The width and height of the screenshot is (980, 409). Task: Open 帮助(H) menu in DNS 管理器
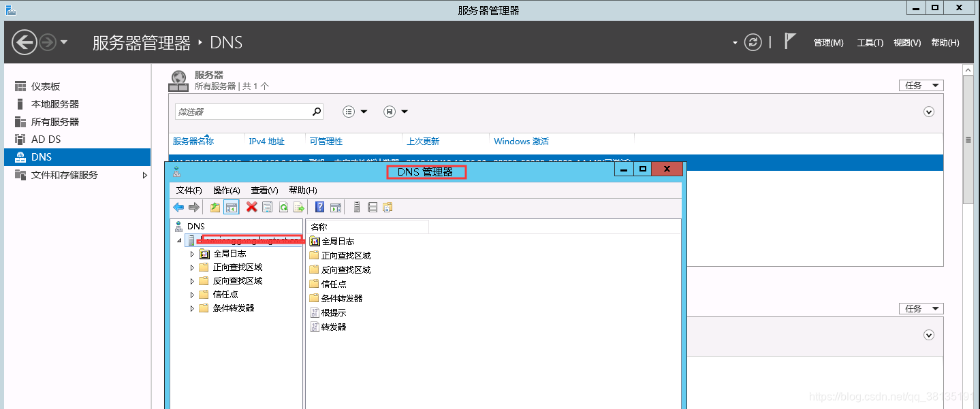(303, 191)
